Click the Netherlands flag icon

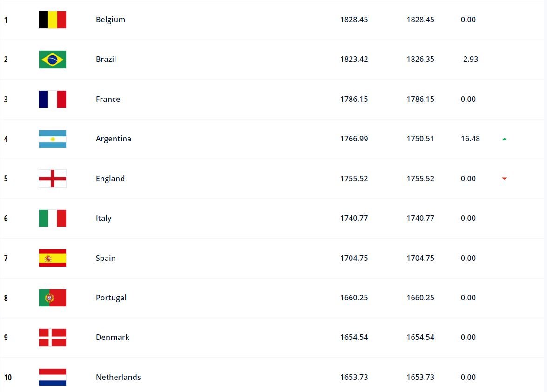(x=52, y=377)
